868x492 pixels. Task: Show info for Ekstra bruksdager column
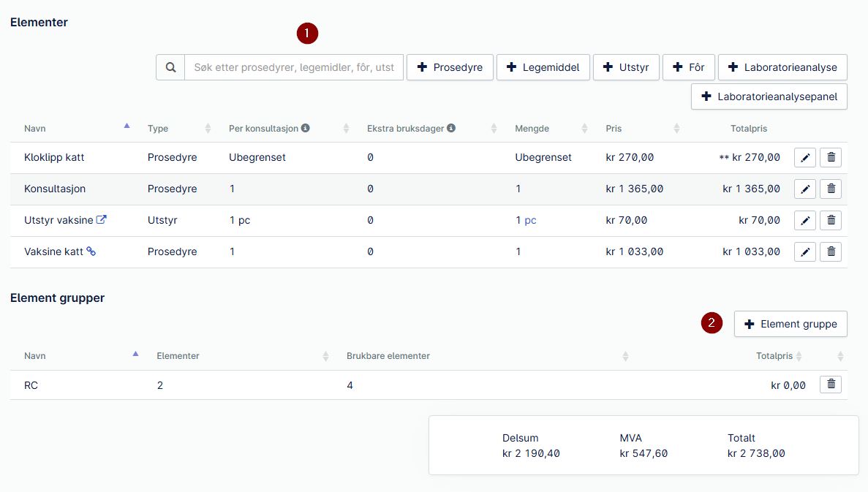[451, 128]
